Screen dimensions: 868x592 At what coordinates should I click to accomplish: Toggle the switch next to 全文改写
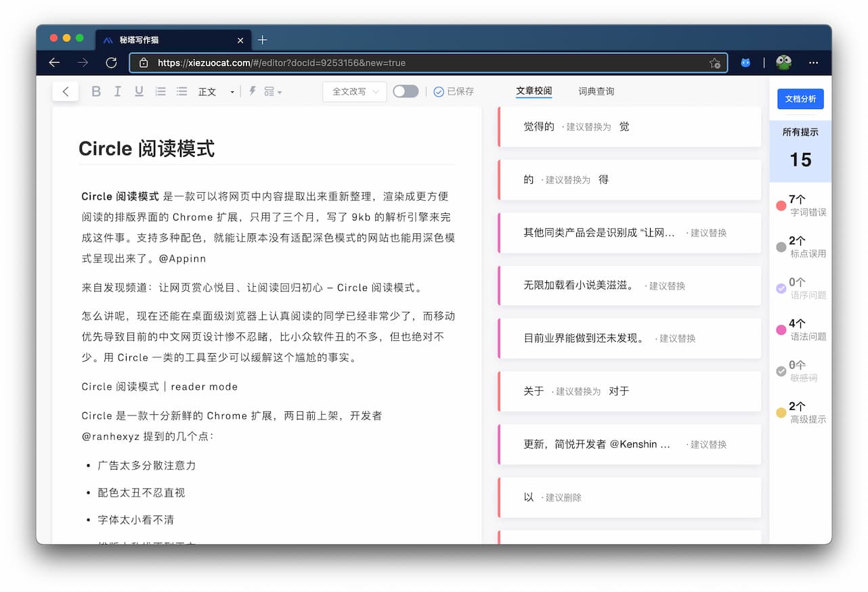click(406, 91)
